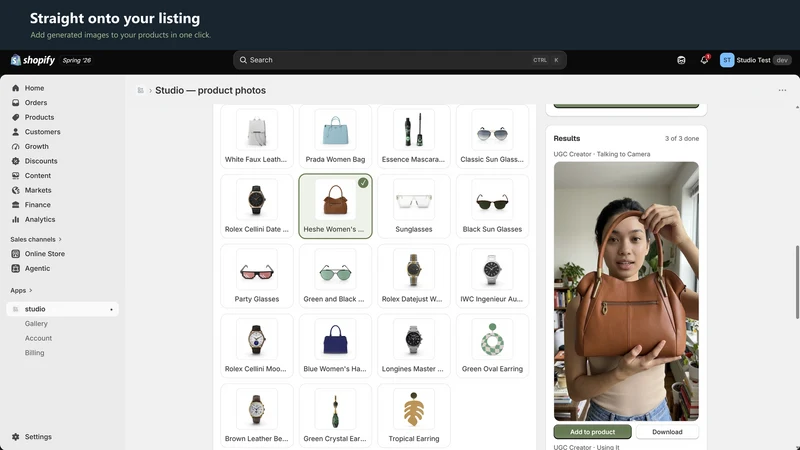Image resolution: width=800 pixels, height=450 pixels.
Task: Deselect the checked Heshe Women's bag
Action: (335, 206)
